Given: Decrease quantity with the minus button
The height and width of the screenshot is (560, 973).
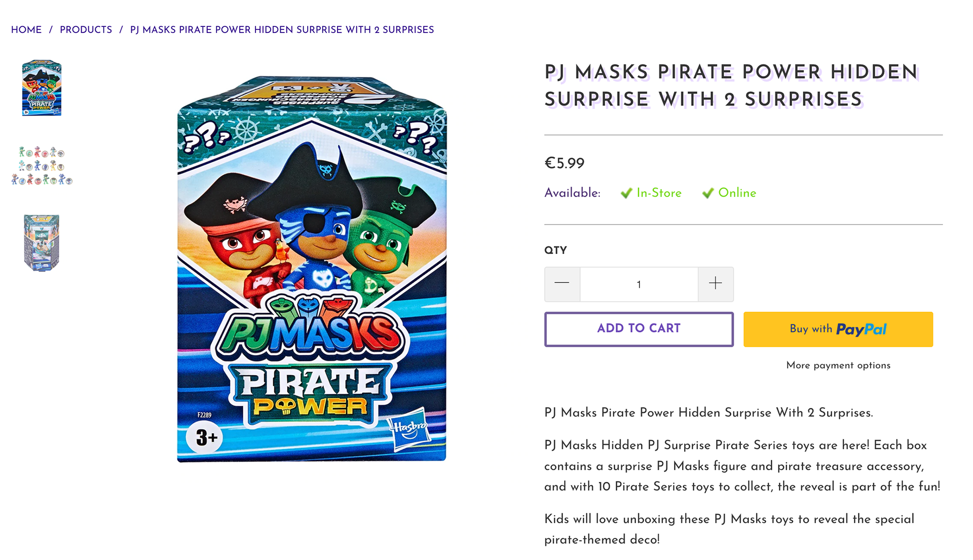Looking at the screenshot, I should (x=562, y=284).
